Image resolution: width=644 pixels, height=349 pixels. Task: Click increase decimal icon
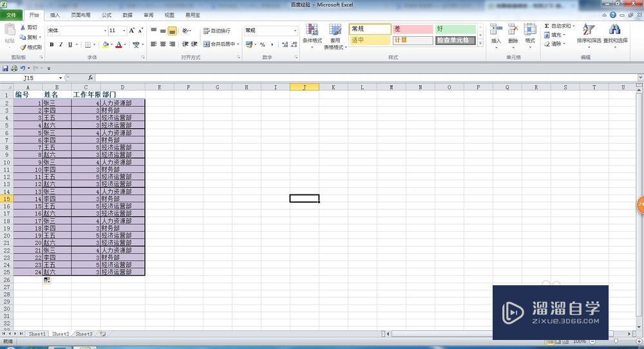pyautogui.click(x=285, y=44)
